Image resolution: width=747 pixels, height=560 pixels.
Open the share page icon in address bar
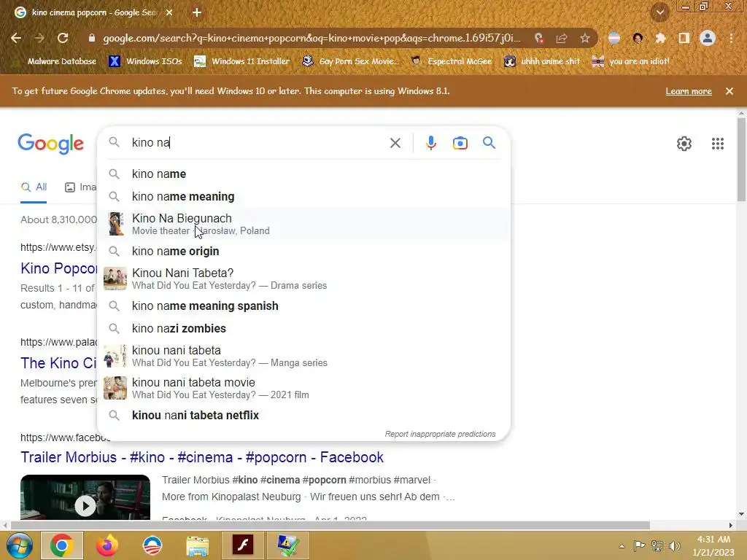point(562,38)
